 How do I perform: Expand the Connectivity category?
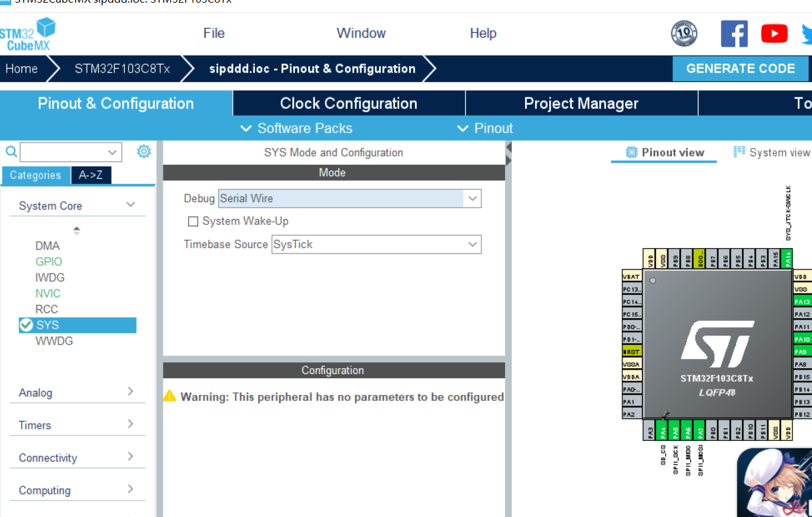coord(131,457)
